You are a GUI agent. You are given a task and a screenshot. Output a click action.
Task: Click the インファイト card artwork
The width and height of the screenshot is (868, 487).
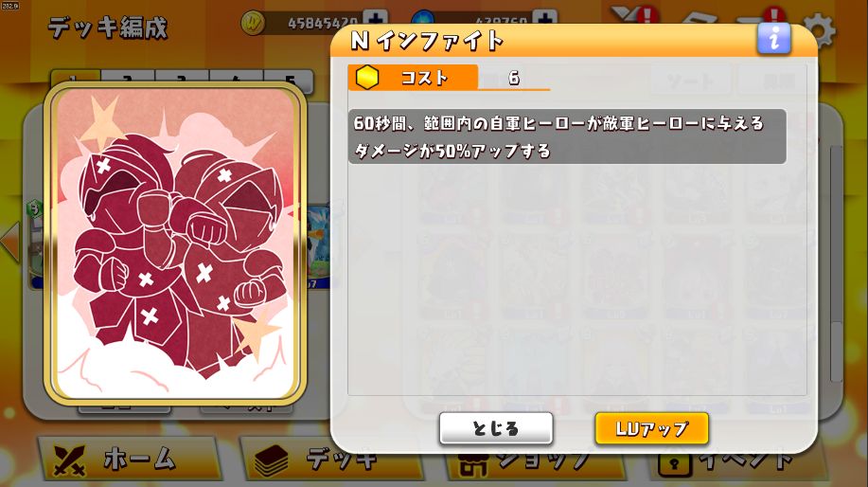[175, 243]
